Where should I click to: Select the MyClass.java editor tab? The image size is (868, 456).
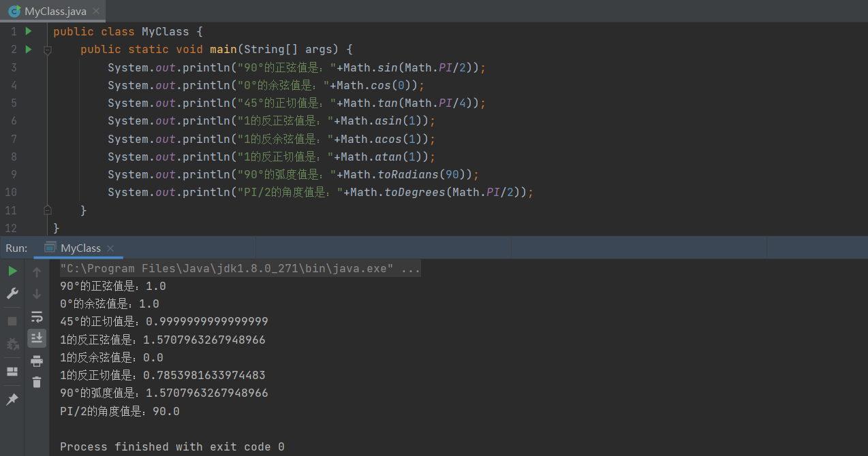pyautogui.click(x=55, y=11)
